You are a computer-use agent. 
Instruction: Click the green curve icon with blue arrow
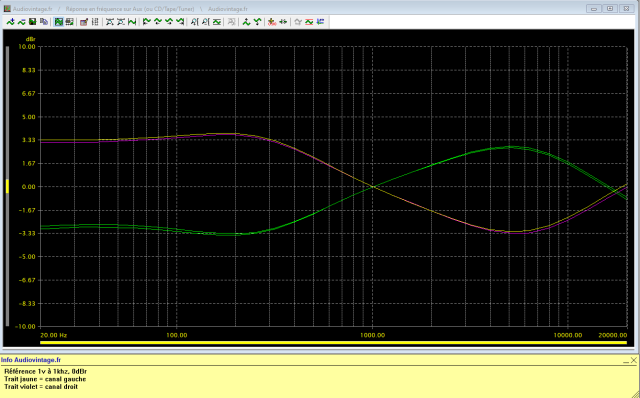(x=10, y=22)
